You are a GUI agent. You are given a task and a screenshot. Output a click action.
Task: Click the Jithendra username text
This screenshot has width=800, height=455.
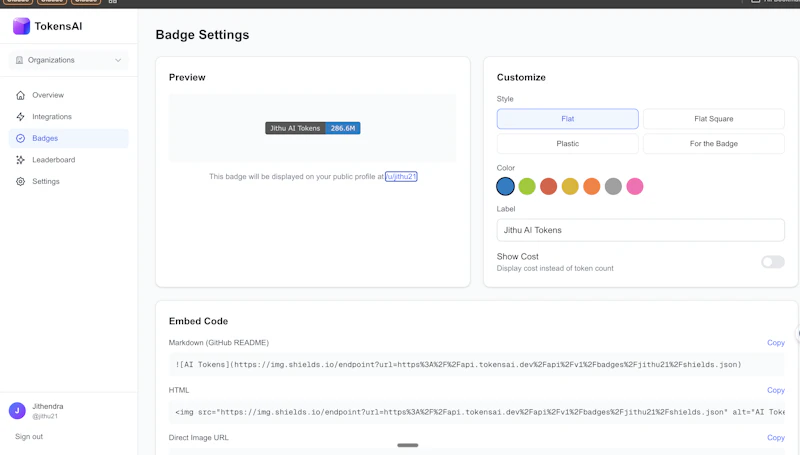48,407
